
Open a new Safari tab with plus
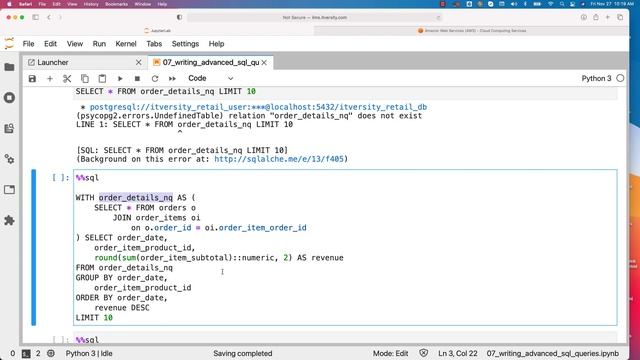pyautogui.click(x=608, y=17)
